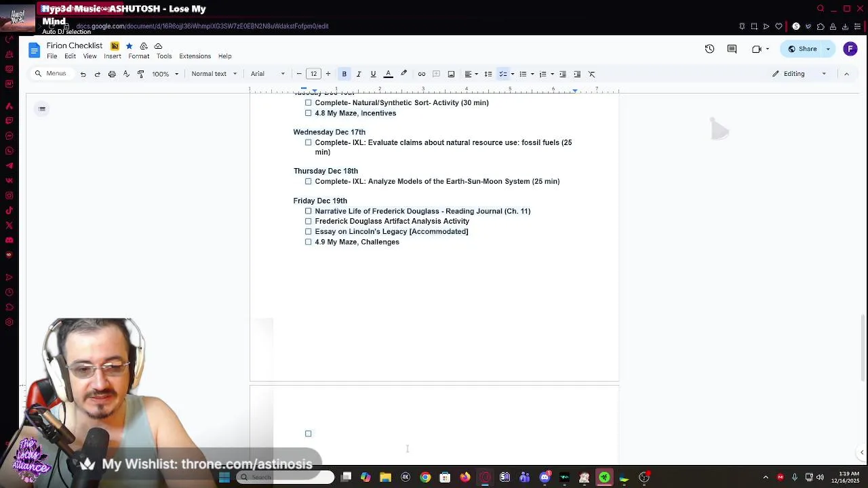Open the Edit menu
868x488 pixels.
point(70,56)
